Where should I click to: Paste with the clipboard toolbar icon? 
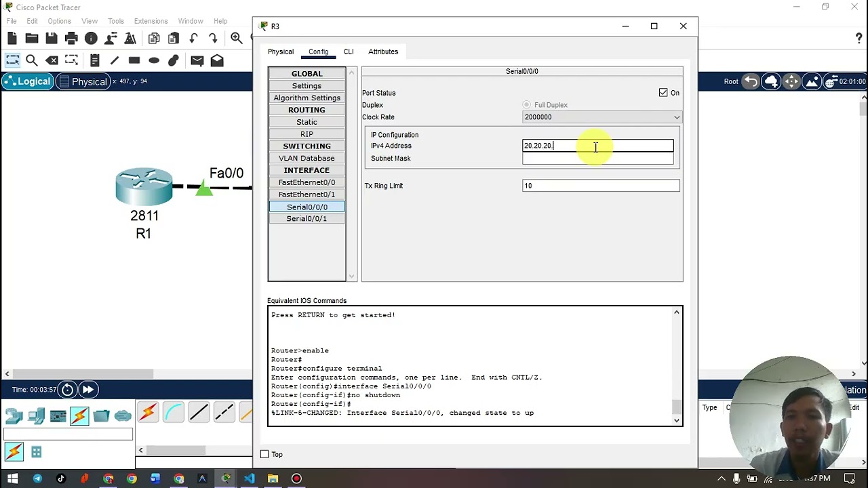[174, 39]
